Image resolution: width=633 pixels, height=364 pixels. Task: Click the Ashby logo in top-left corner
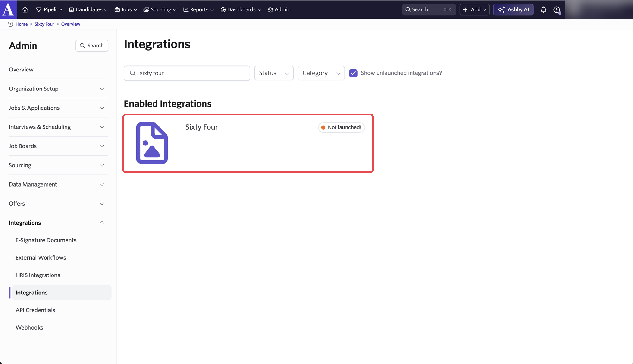(9, 9)
